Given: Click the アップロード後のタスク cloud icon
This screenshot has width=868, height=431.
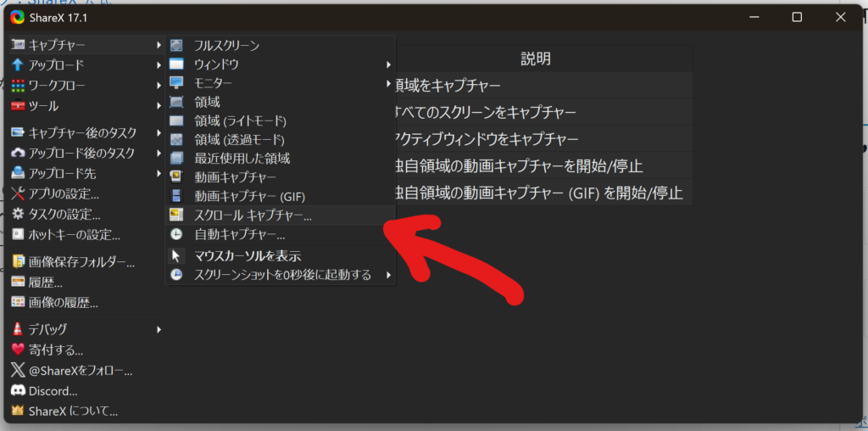Looking at the screenshot, I should (x=18, y=153).
